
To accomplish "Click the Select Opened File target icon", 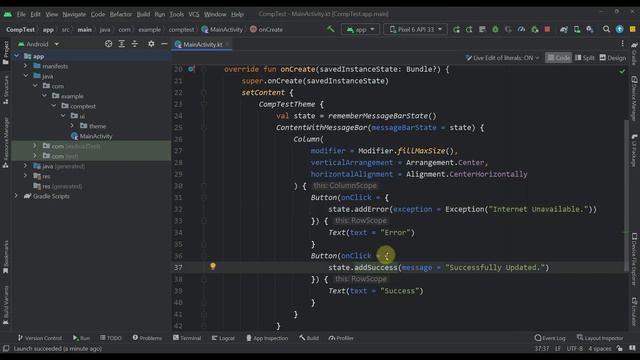I will coord(109,44).
